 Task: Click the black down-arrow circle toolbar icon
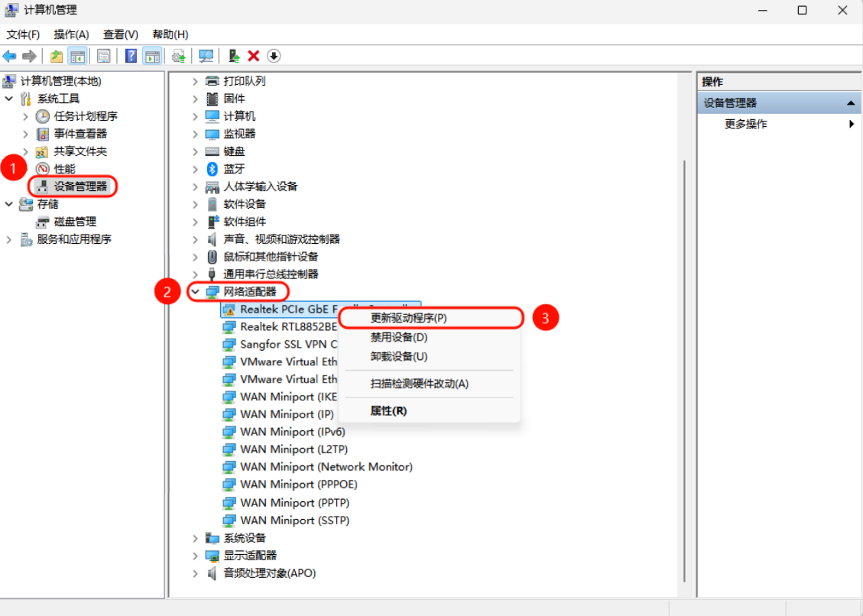(x=274, y=56)
